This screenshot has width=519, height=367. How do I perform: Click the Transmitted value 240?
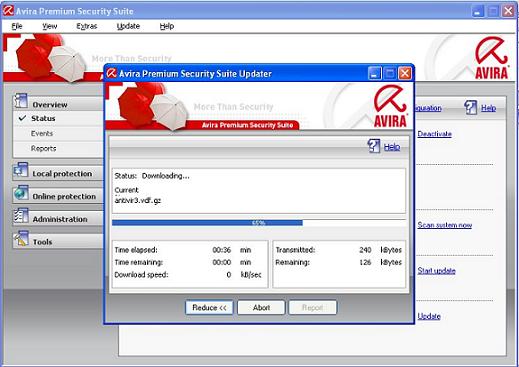(365, 250)
